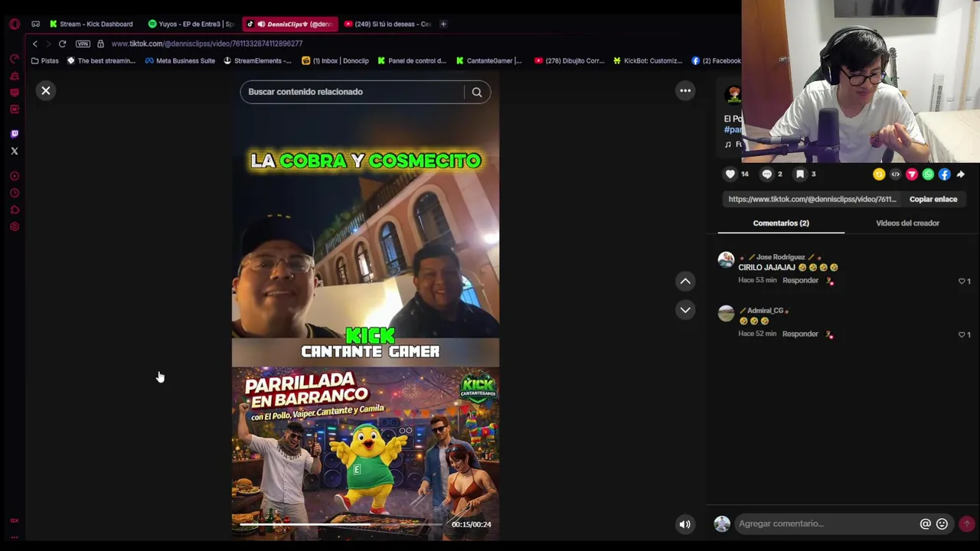
Task: Post comment with the red send arrow
Action: click(966, 523)
